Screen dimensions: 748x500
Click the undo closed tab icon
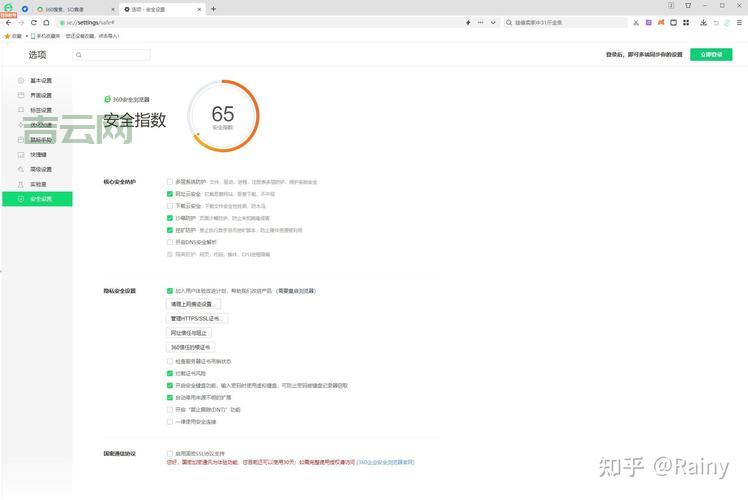point(716,22)
